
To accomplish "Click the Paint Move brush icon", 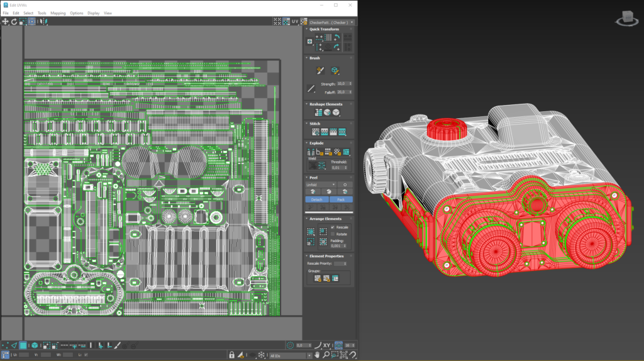I will (319, 71).
